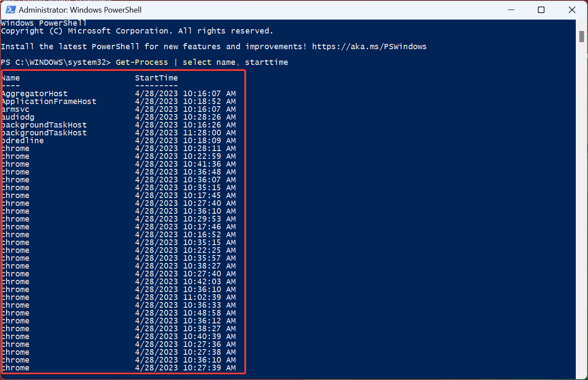
Task: Click chrome start time 10:28:11 AM
Action: 186,148
